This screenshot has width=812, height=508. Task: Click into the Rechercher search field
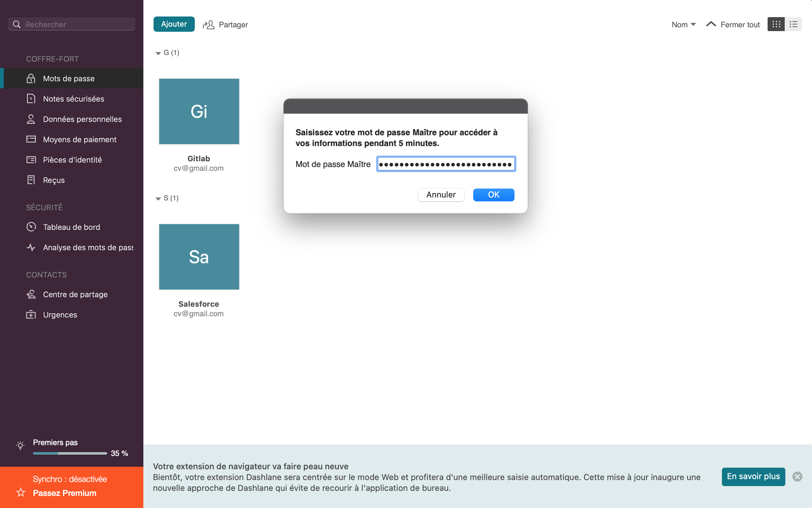[71, 24]
